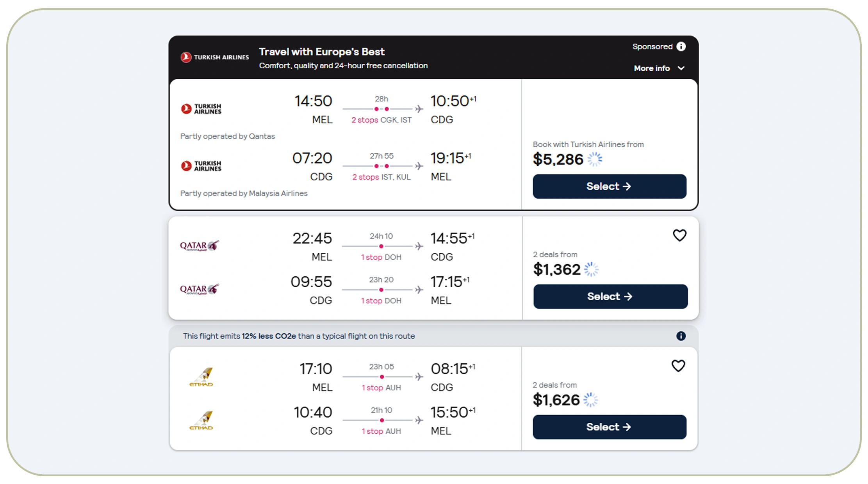Screen dimensions: 868x484
Task: Click the airplane arrival icon on the Qatar outbound route
Action: [x=419, y=246]
